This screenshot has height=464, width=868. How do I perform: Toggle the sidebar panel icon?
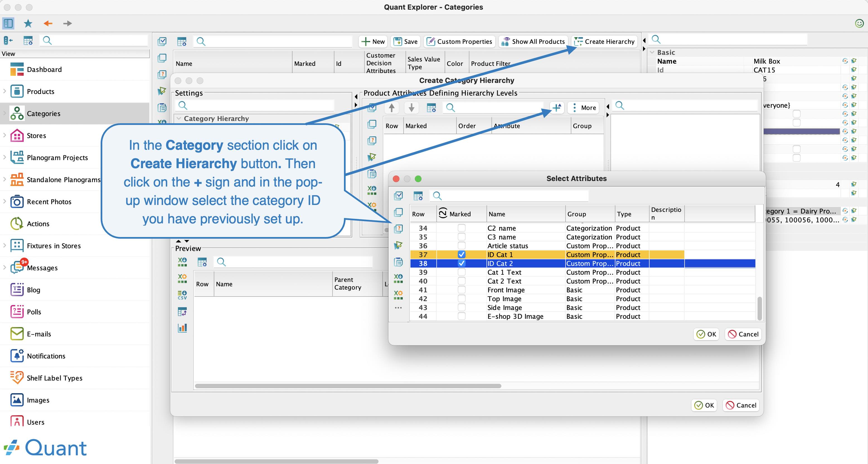[8, 23]
